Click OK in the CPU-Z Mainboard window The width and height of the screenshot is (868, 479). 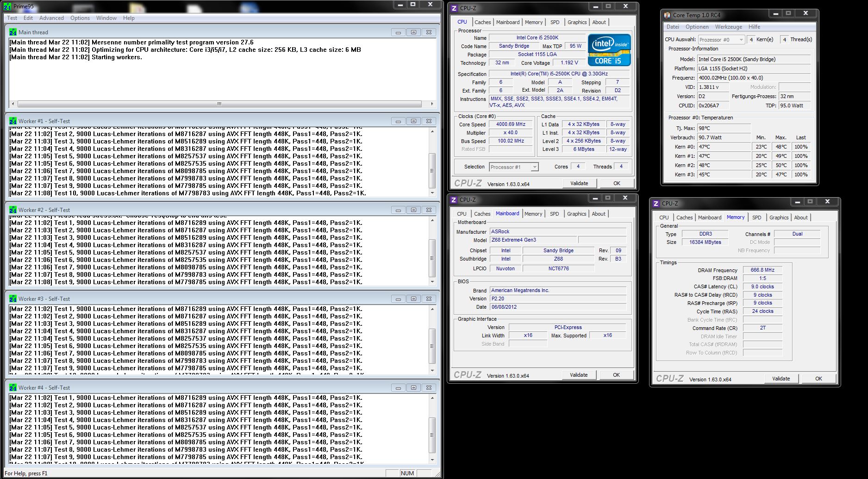[616, 375]
